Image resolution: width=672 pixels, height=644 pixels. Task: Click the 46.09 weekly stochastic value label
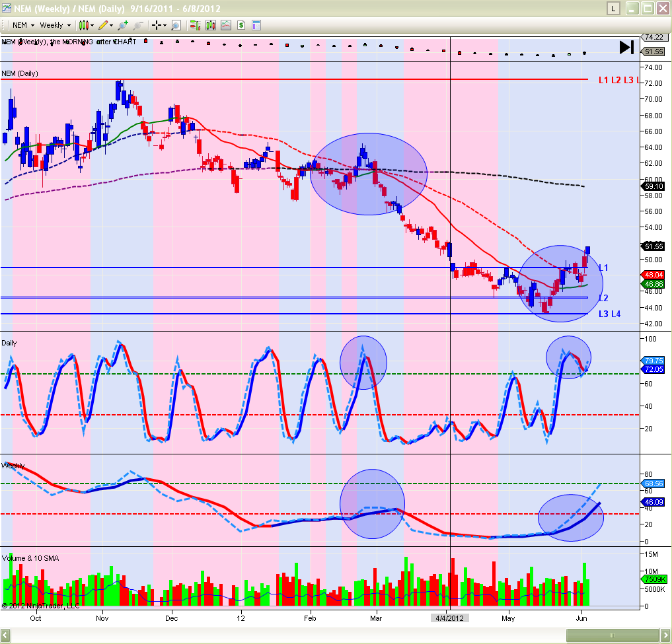(653, 502)
